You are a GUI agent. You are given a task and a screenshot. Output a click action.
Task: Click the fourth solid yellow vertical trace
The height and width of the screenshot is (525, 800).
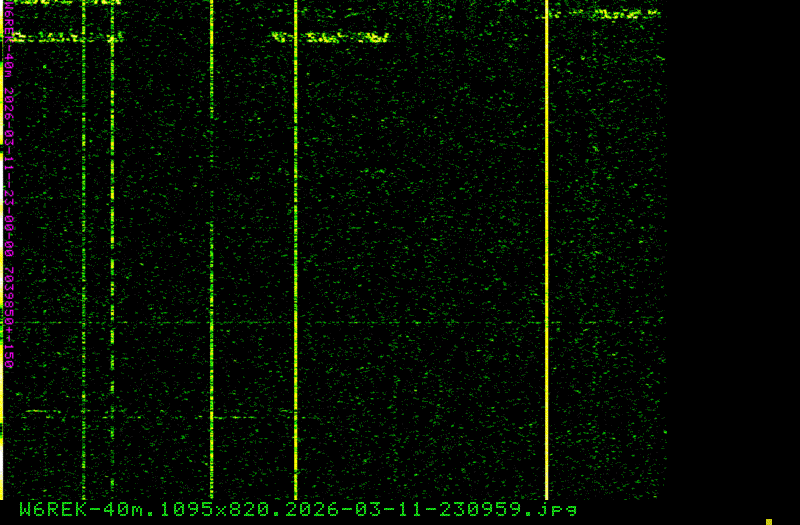[x=295, y=250]
